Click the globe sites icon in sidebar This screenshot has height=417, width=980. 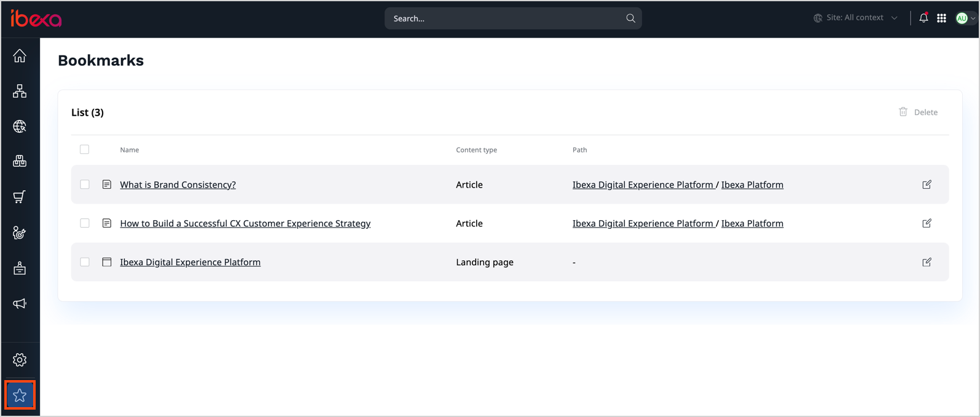click(x=20, y=126)
